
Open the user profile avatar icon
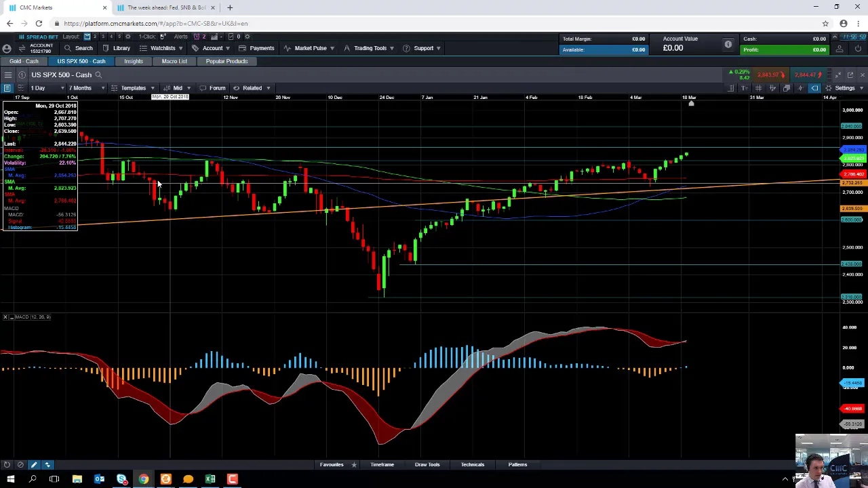point(7,49)
